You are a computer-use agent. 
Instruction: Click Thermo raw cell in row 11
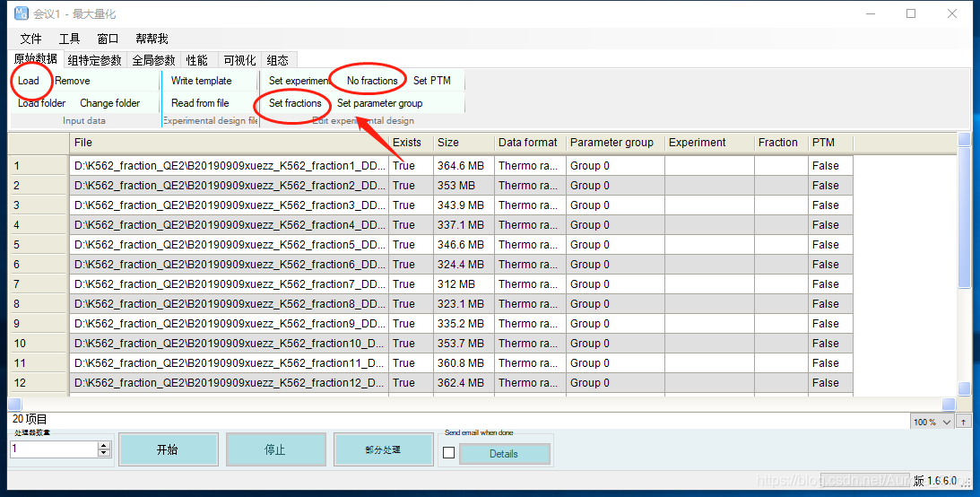tap(530, 362)
